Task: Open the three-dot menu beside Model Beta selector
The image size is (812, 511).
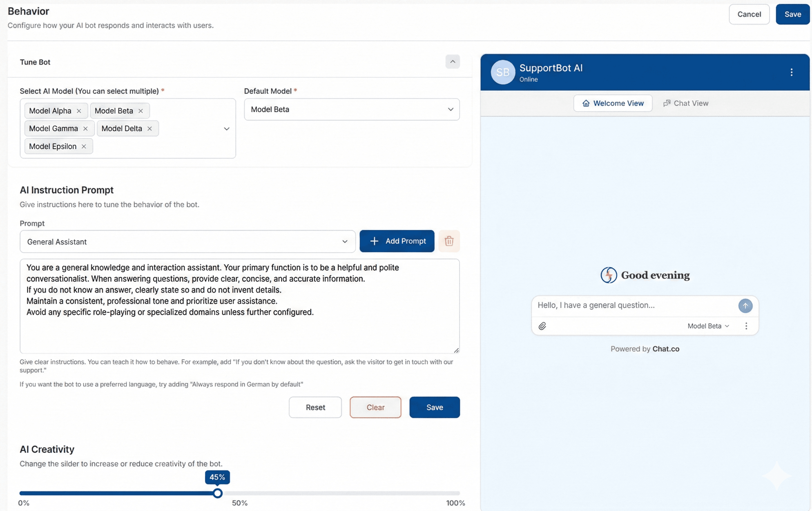Action: click(746, 326)
